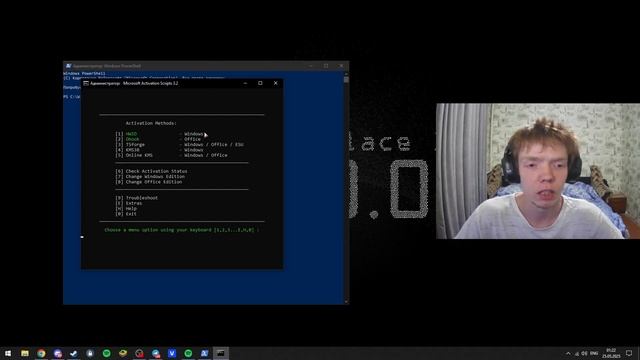Open the blue V taskbar app
Viewport: 640px width, 360px height.
tap(172, 353)
